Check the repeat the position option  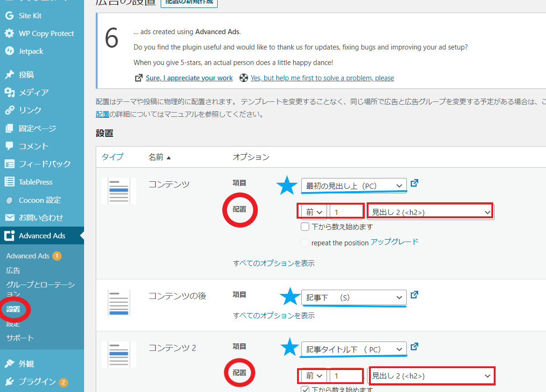(305, 242)
